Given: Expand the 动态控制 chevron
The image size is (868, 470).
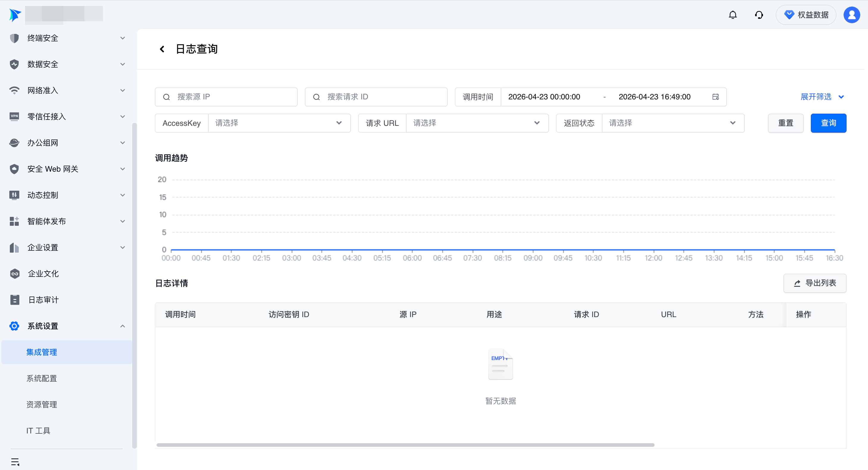Looking at the screenshot, I should [x=123, y=195].
